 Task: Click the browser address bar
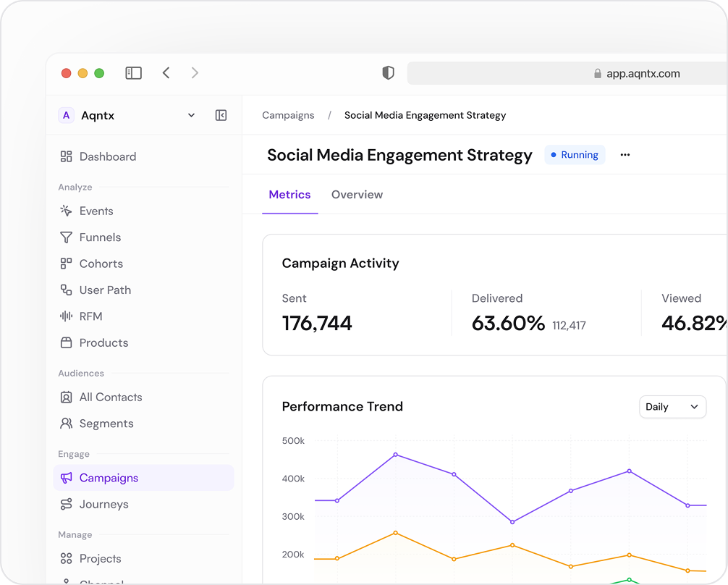(564, 73)
